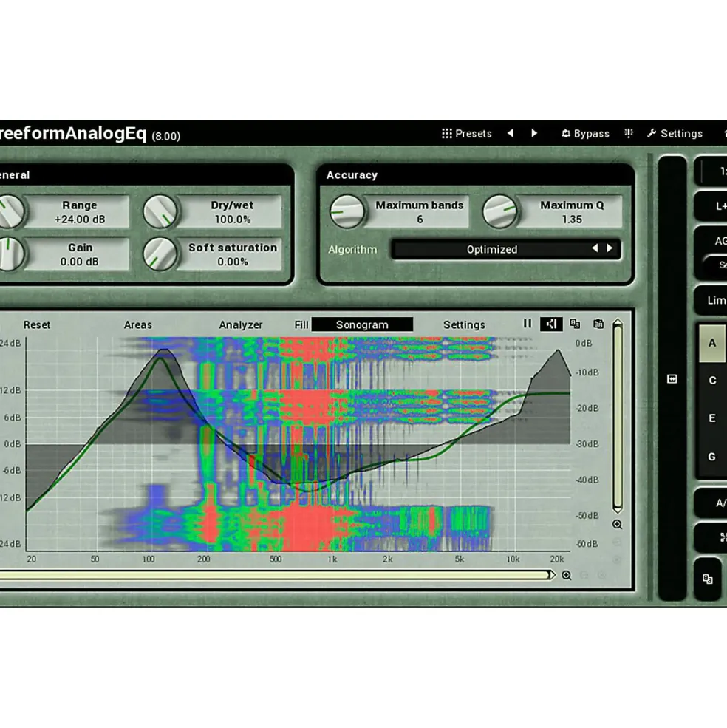Click the vertical zoom scrollbar
Image resolution: width=727 pixels, height=728 pixels.
pyautogui.click(x=618, y=415)
